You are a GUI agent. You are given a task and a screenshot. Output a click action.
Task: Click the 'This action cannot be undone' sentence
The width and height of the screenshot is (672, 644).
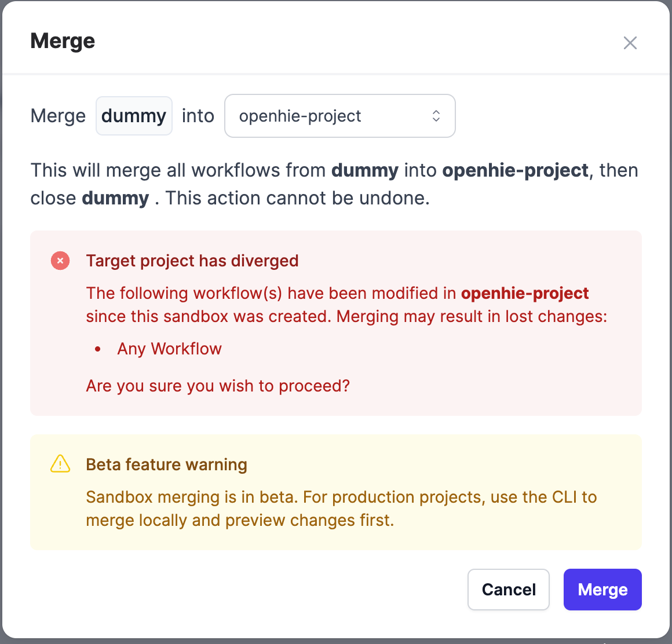pyautogui.click(x=297, y=198)
